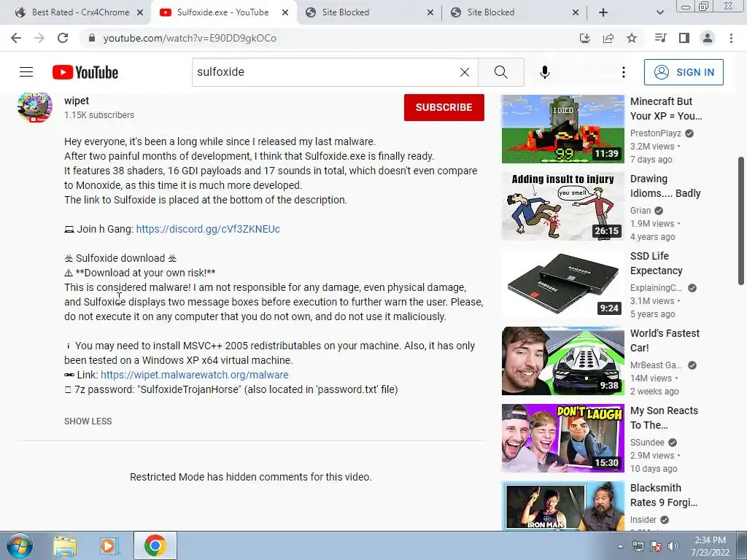This screenshot has height=560, width=747.
Task: Bookmark this page with the star icon
Action: [x=632, y=38]
